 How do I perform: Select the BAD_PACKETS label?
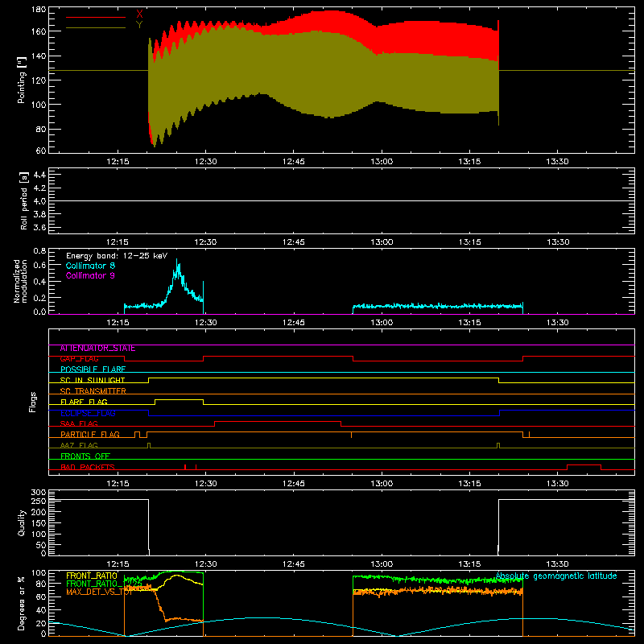point(88,467)
